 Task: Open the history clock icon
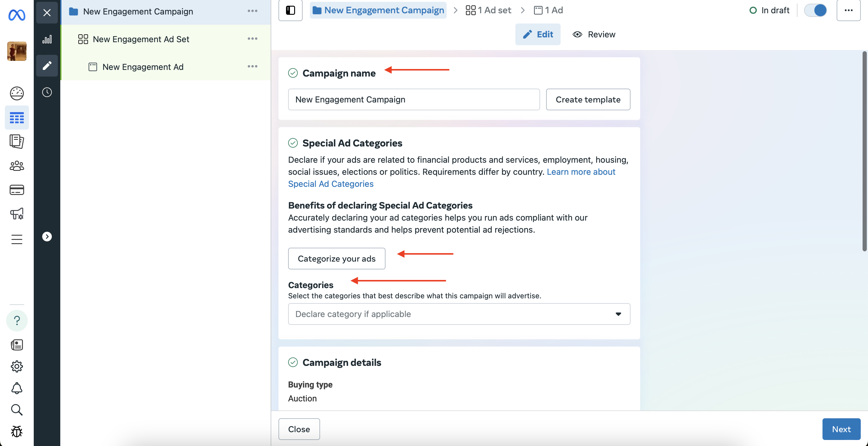pyautogui.click(x=47, y=92)
